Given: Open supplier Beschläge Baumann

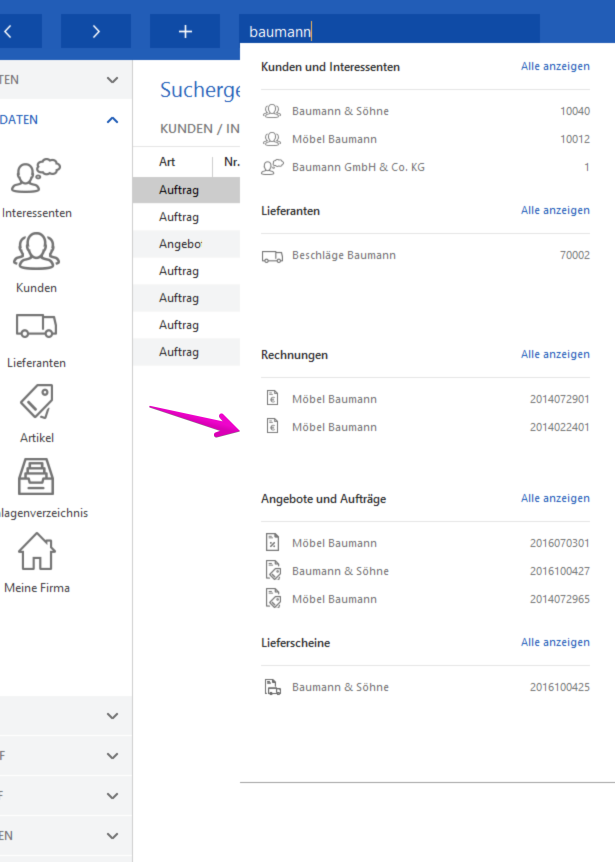Looking at the screenshot, I should click(425, 255).
